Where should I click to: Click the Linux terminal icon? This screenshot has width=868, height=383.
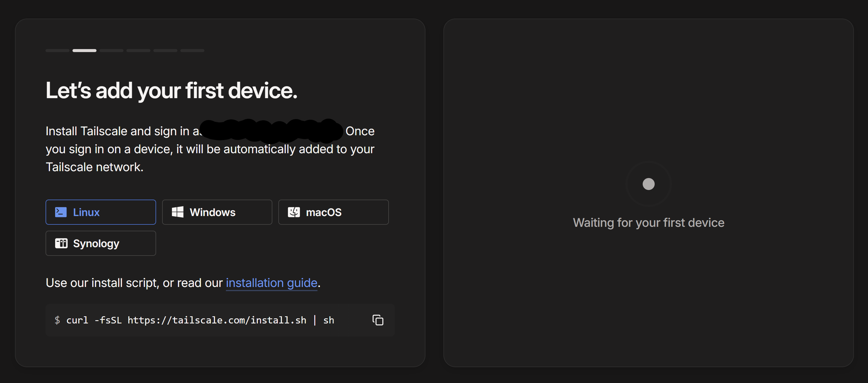coord(61,212)
